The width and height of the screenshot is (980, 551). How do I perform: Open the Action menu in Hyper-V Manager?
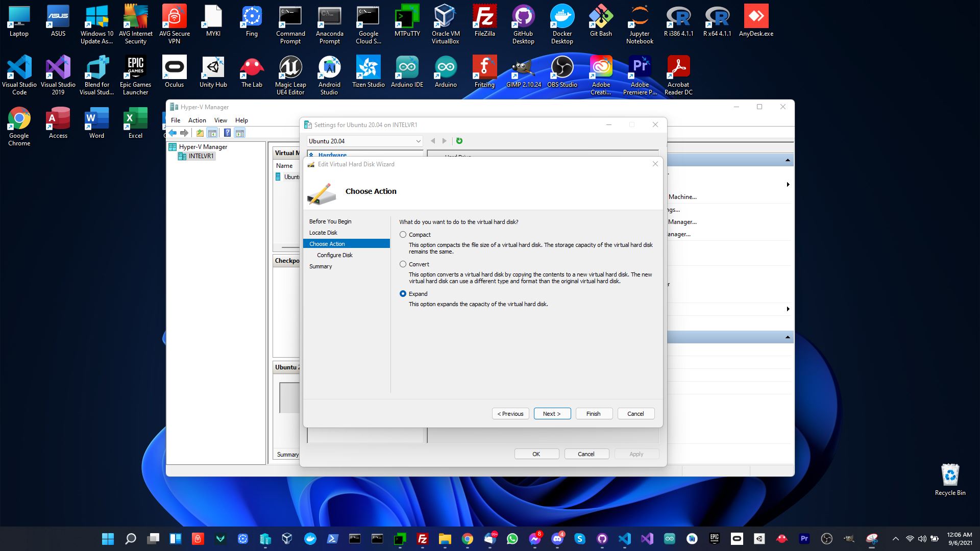point(197,120)
